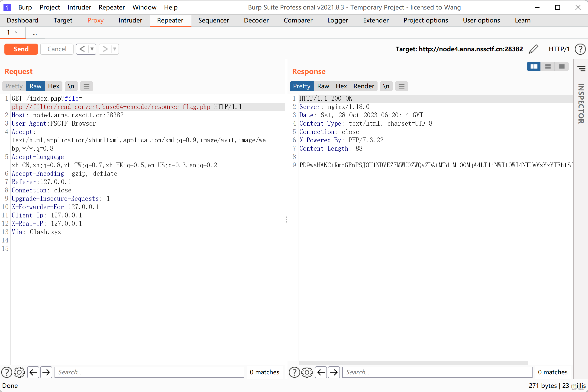588x392 pixels.
Task: Cancel the current request
Action: (57, 49)
